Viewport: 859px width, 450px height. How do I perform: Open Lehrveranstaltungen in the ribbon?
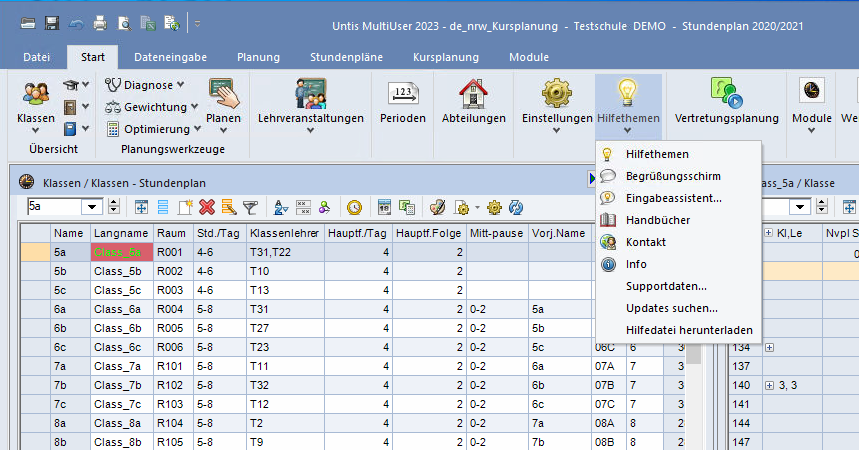(311, 107)
